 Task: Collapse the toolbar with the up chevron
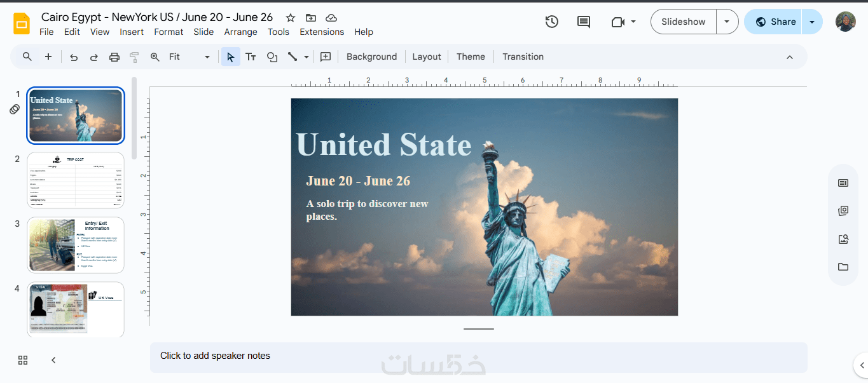[x=790, y=57]
